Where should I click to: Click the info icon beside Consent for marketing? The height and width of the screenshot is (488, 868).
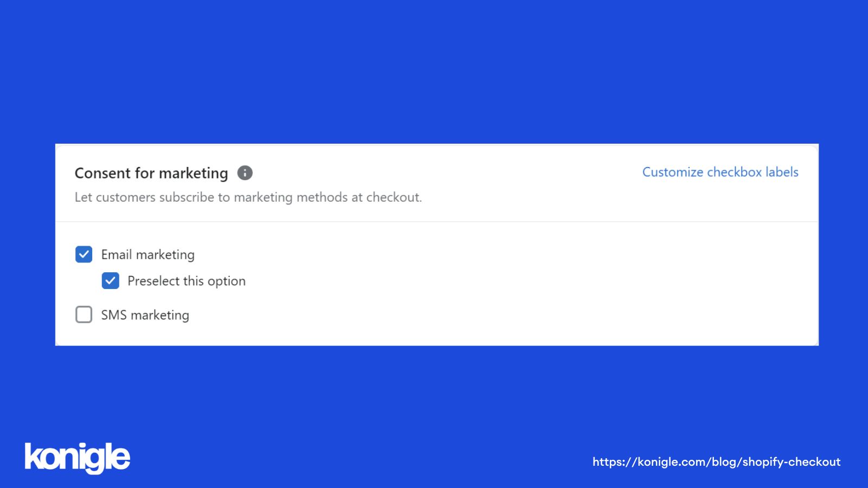(245, 173)
